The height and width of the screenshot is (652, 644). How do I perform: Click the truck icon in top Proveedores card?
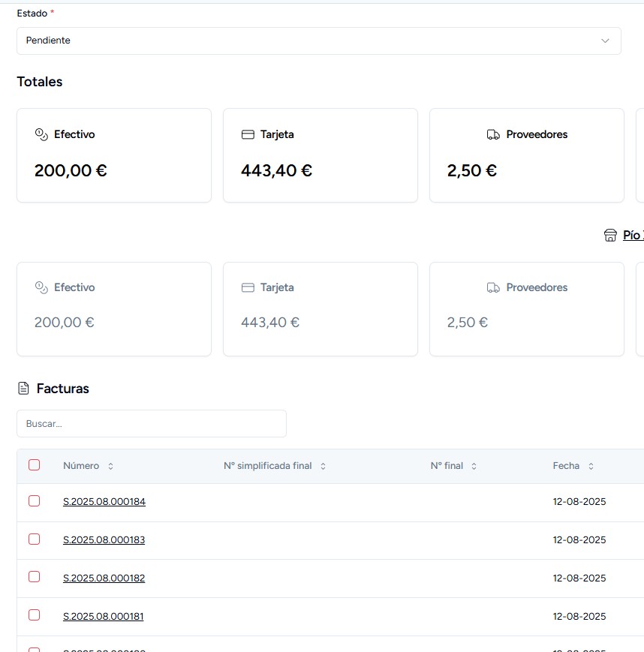[493, 134]
